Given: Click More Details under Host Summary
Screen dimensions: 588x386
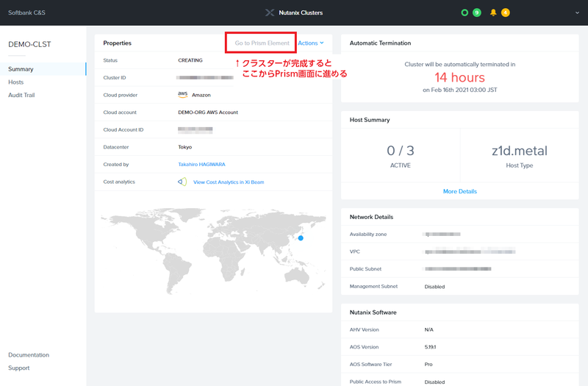Looking at the screenshot, I should tap(460, 191).
